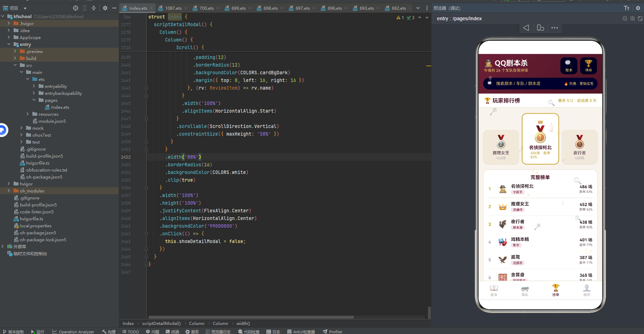Viewport: 644px width, 334px height.
Task: Click the previewer back arrow icon
Action: [x=526, y=28]
